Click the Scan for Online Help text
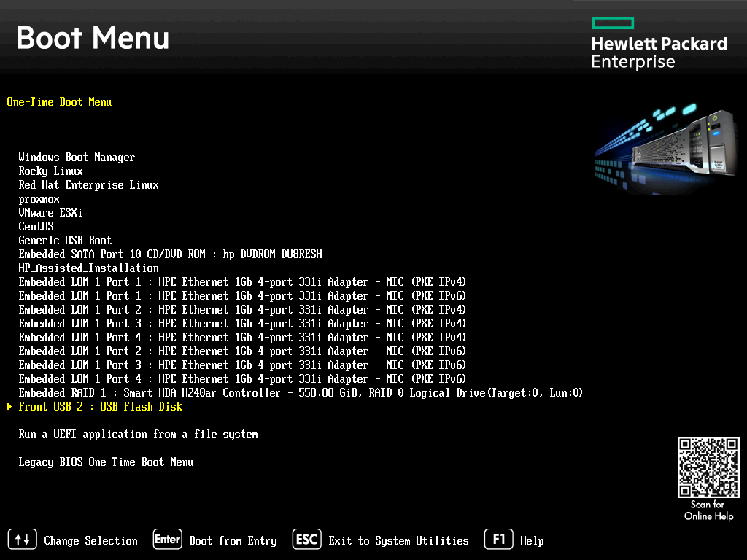The image size is (747, 560). pos(708,510)
